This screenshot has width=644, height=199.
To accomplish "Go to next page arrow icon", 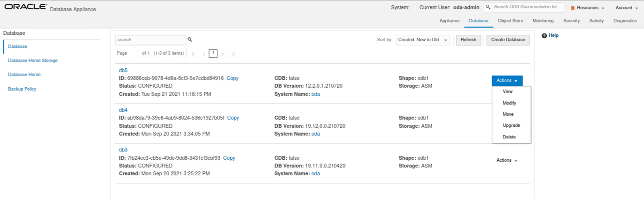I will (223, 54).
